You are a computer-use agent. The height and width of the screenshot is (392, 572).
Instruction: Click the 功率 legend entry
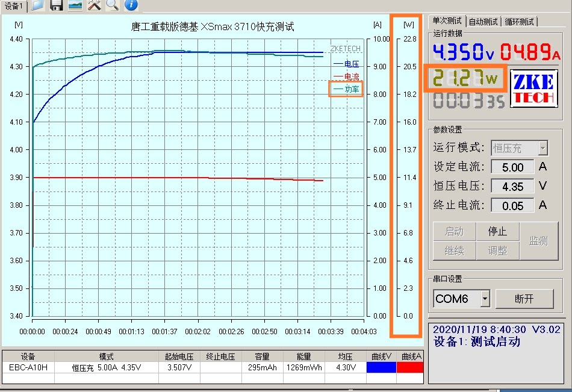pos(346,89)
